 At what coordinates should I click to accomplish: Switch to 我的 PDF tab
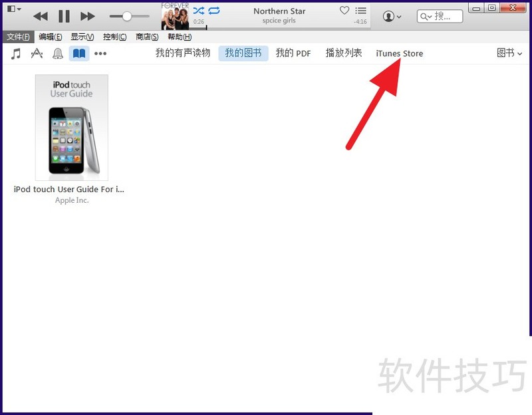(x=293, y=53)
